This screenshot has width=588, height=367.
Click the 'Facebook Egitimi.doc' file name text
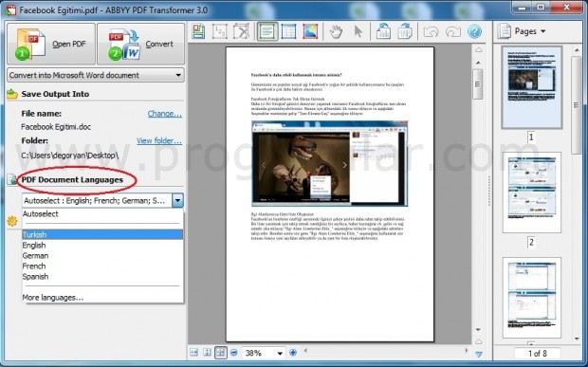click(x=56, y=127)
